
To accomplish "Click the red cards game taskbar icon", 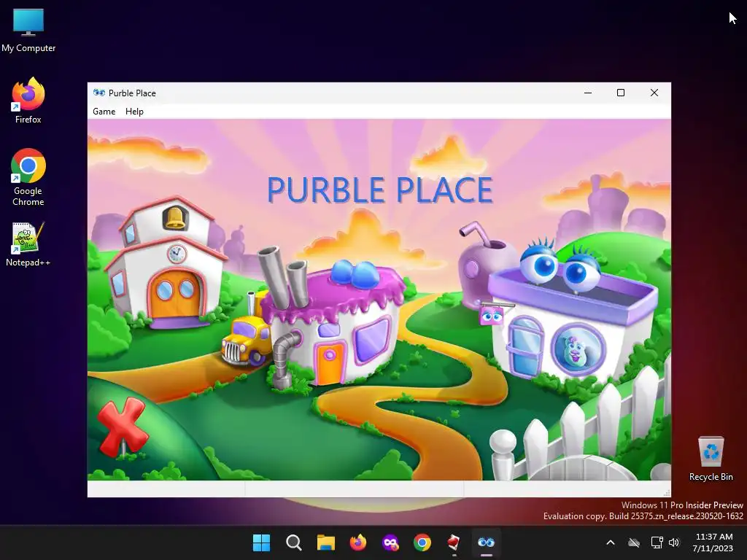I will tap(454, 542).
